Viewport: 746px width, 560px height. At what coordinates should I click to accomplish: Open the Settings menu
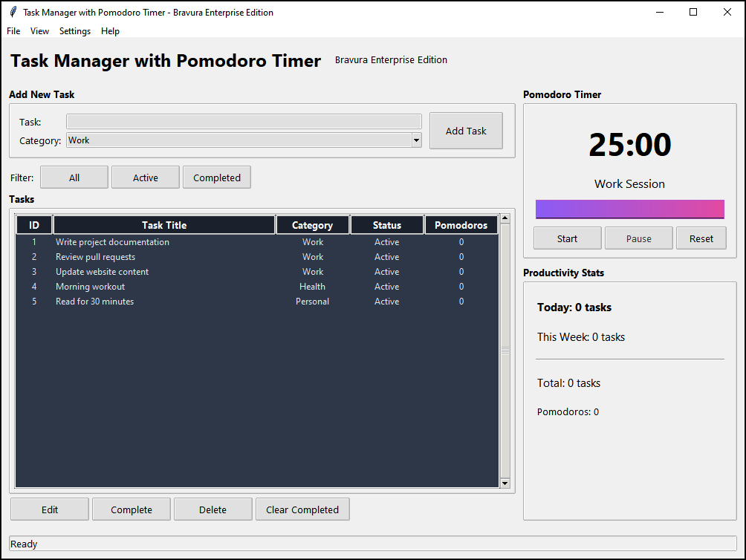[x=74, y=31]
